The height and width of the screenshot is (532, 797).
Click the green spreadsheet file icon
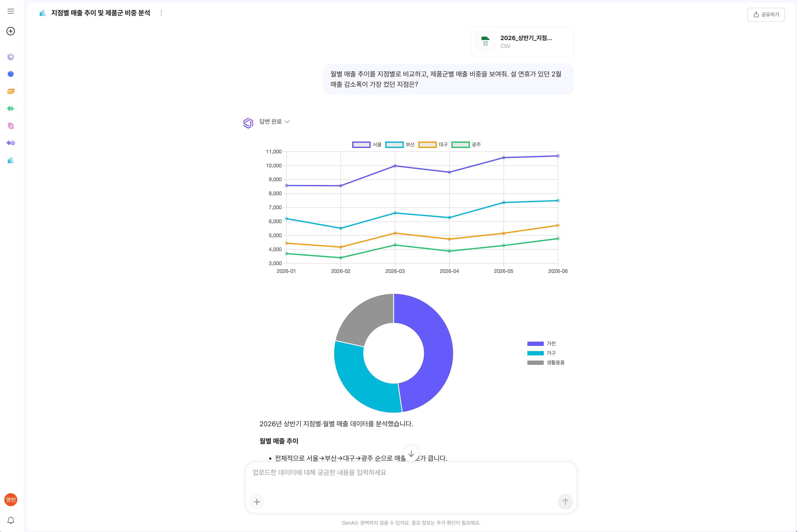[x=486, y=42]
